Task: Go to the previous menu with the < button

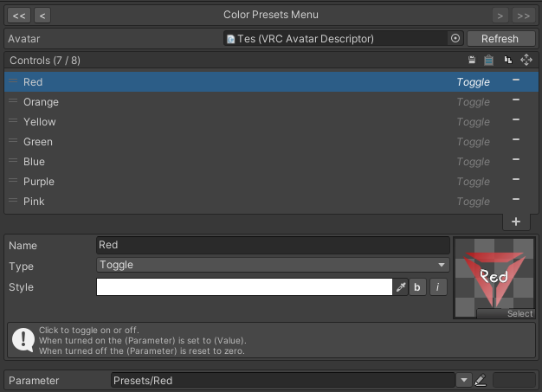Action: pos(42,15)
